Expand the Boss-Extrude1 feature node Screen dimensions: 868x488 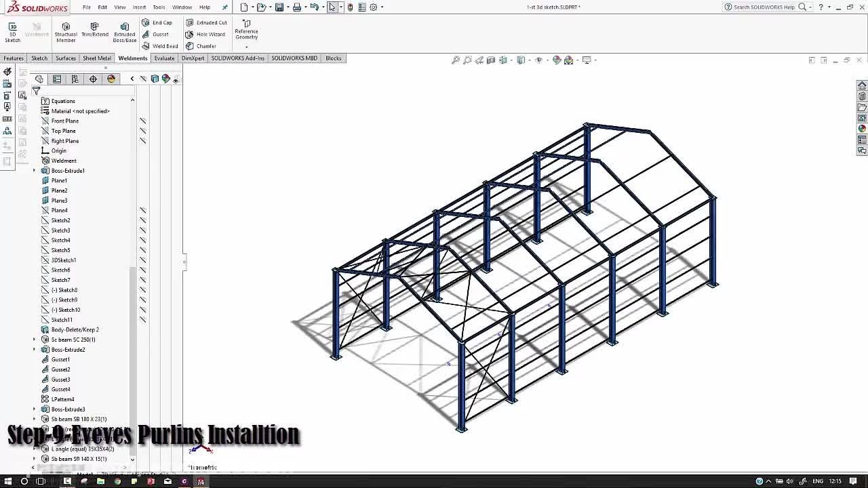click(35, 171)
